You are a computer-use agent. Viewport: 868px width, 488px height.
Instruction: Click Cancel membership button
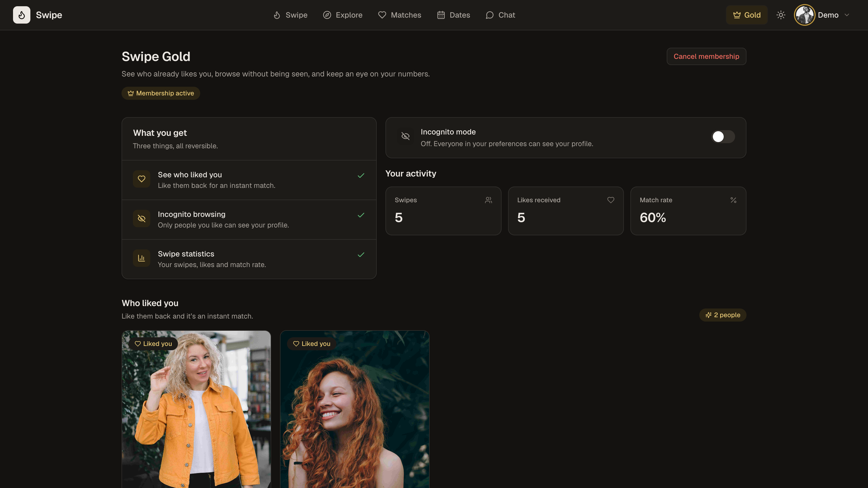706,56
